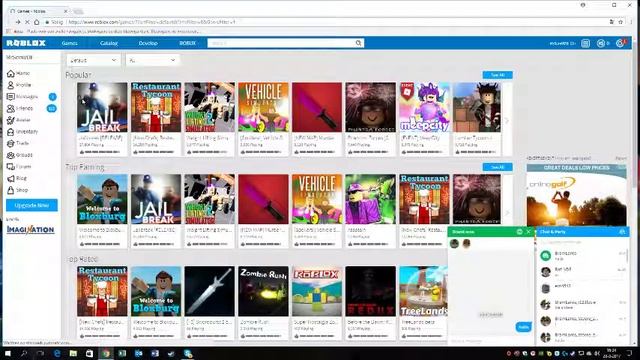
Task: Select the Games browser tab
Action: tap(39, 11)
